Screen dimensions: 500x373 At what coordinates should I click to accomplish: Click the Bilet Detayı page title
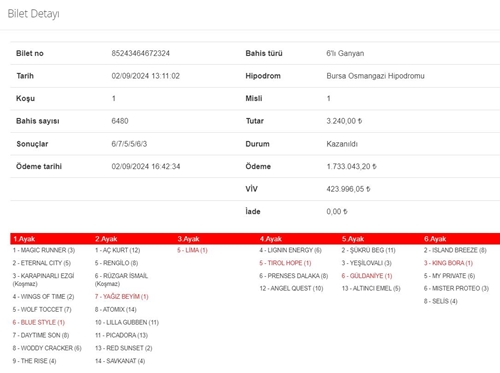pos(33,14)
